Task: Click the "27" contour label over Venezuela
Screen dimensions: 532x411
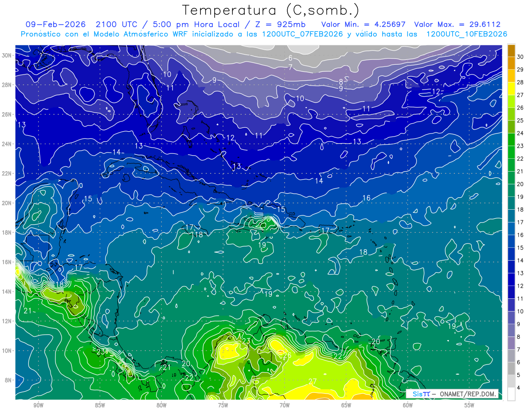Action: point(313,381)
